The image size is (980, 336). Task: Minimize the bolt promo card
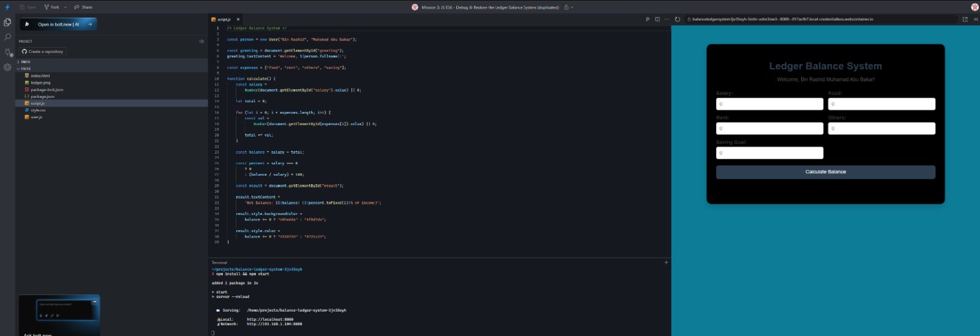(x=94, y=302)
